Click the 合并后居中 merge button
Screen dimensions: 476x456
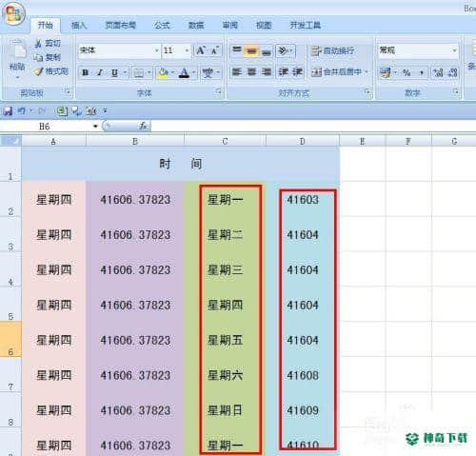(339, 72)
